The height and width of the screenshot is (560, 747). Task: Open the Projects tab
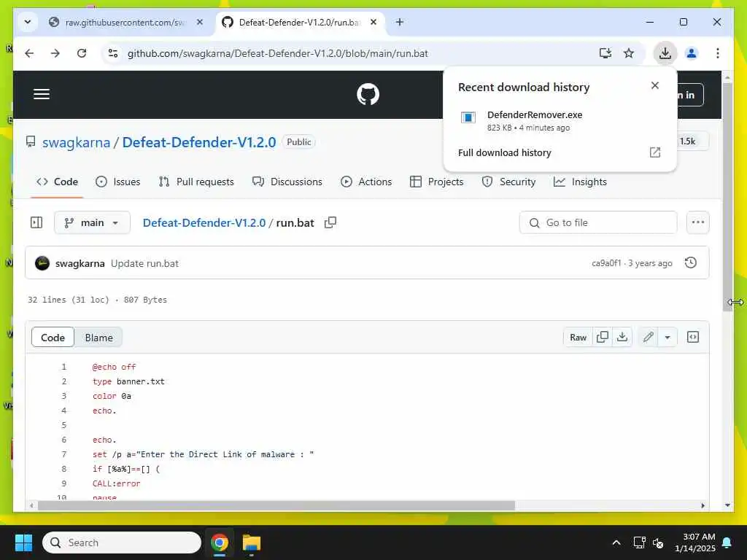[x=436, y=182]
